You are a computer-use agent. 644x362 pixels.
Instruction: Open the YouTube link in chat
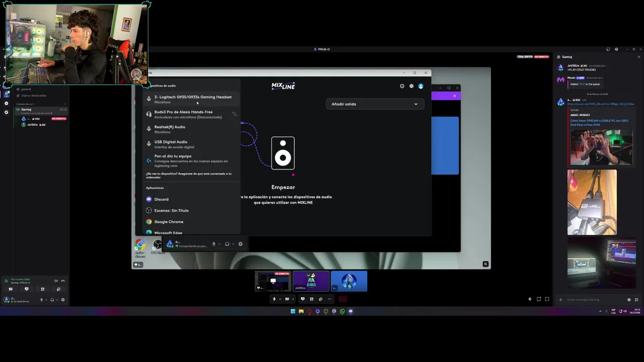point(601,104)
